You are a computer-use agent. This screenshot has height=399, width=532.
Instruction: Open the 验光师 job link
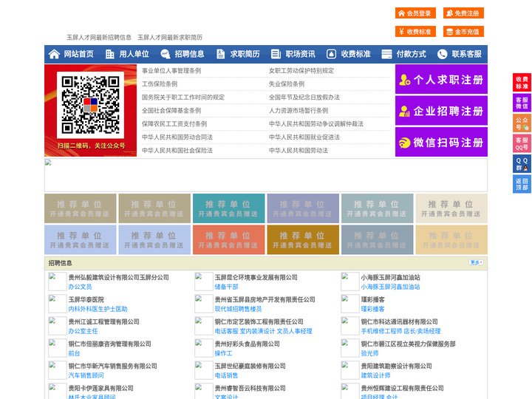[x=370, y=353]
